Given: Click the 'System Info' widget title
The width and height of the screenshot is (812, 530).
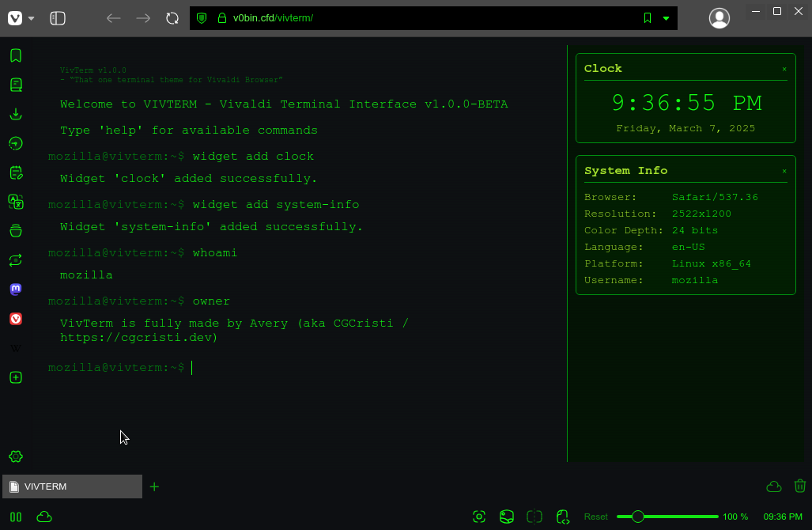Looking at the screenshot, I should click(625, 171).
